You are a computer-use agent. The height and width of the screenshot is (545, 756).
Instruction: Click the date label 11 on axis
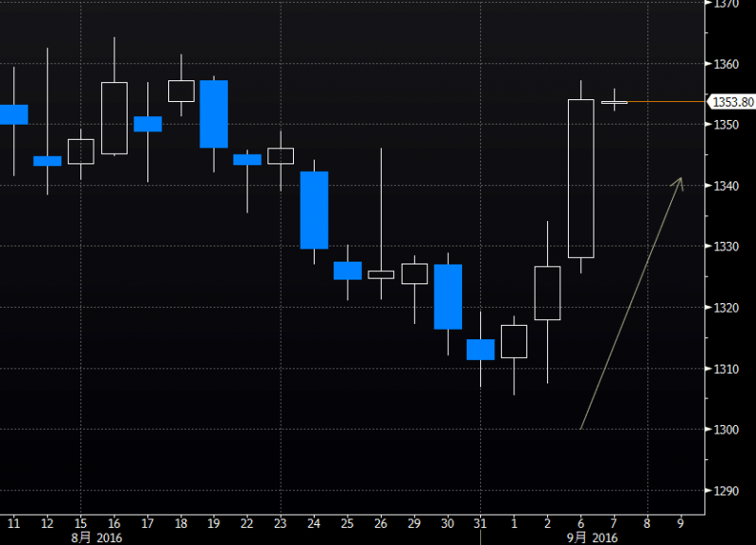click(x=13, y=523)
